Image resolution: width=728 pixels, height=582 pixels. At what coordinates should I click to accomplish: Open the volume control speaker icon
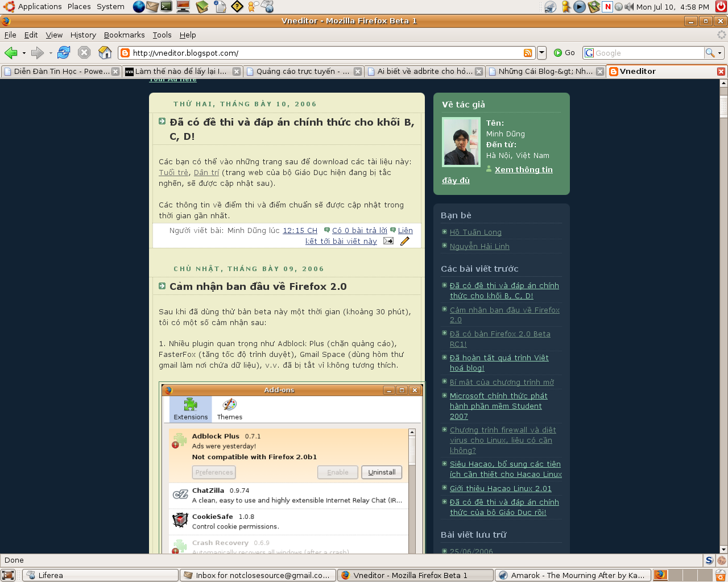[x=629, y=7]
